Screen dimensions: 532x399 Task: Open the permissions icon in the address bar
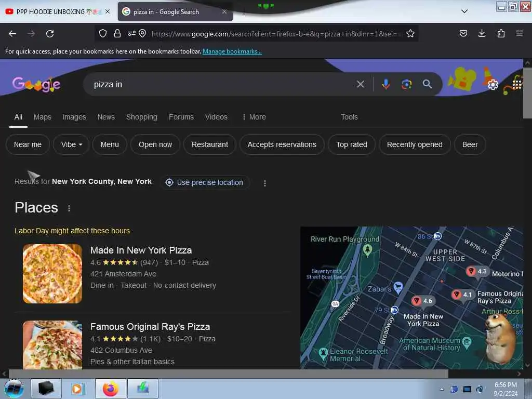(131, 33)
